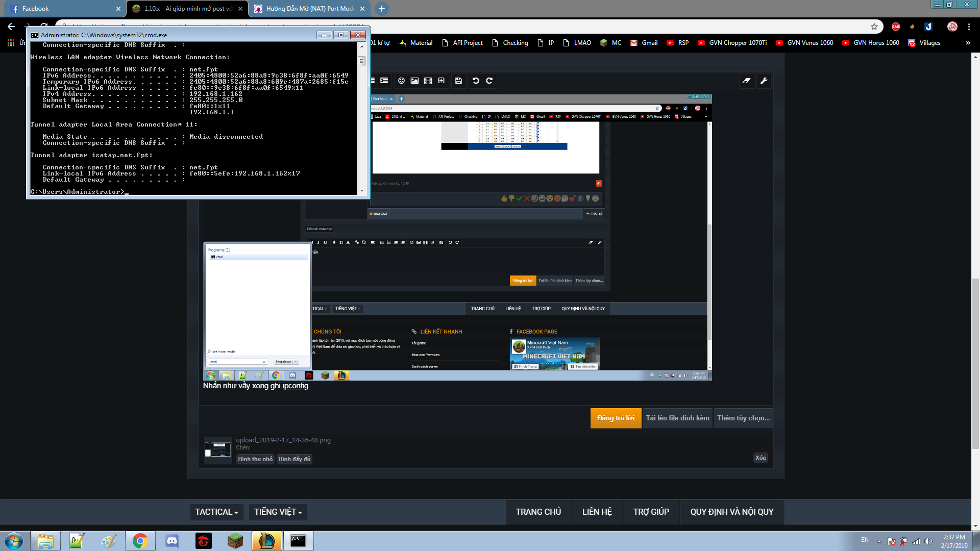Expand the hidden bookmarks overflow chevron
Screen dimensions: 980x551
[x=968, y=43]
